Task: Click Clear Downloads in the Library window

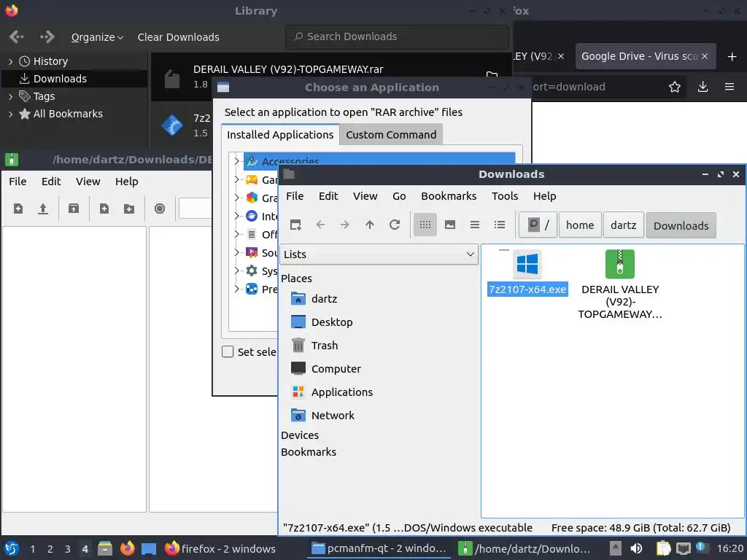Action: 178,37
